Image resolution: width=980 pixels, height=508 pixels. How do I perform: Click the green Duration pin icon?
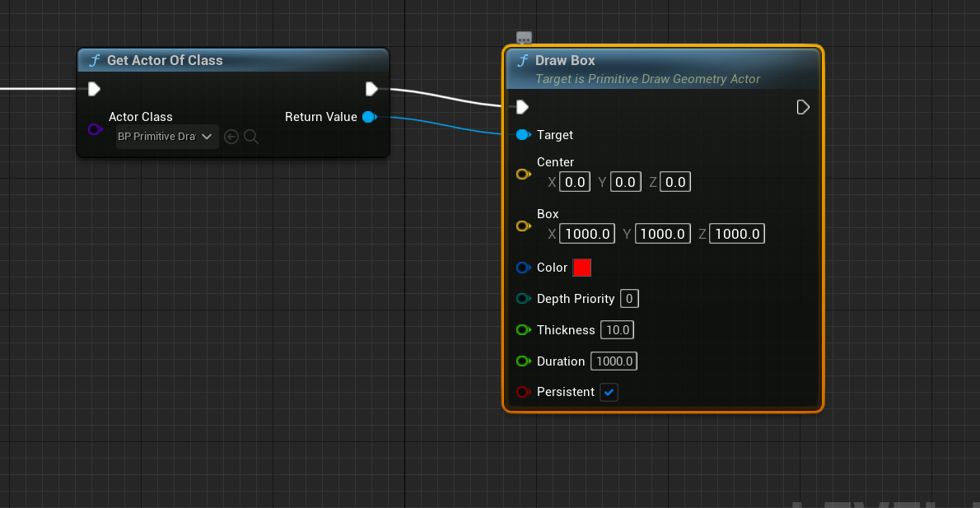[x=523, y=361]
